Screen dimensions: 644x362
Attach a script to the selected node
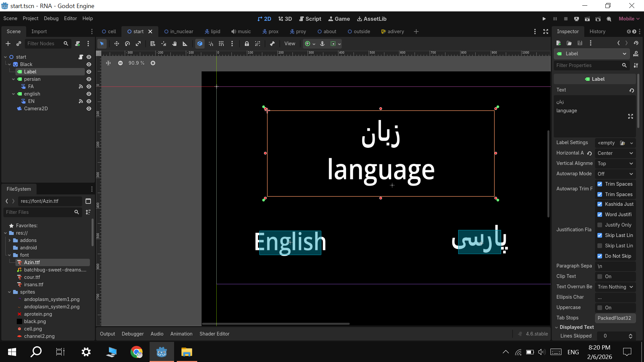pos(77,44)
